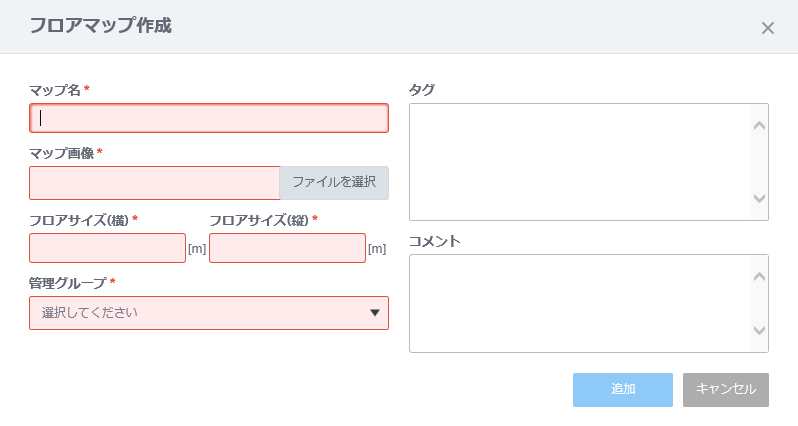
Task: Open file picker via ファイルを選択 button
Action: tap(334, 183)
